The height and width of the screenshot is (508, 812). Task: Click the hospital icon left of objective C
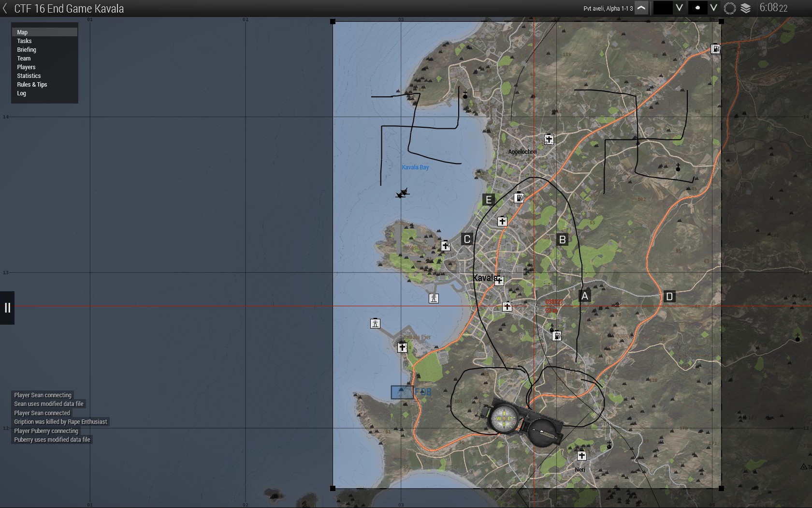(446, 246)
